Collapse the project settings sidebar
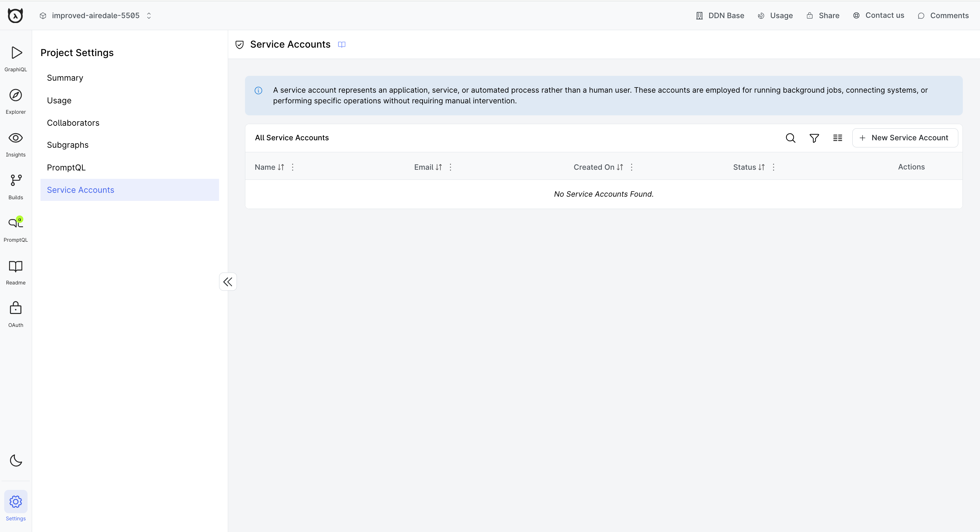 (228, 282)
